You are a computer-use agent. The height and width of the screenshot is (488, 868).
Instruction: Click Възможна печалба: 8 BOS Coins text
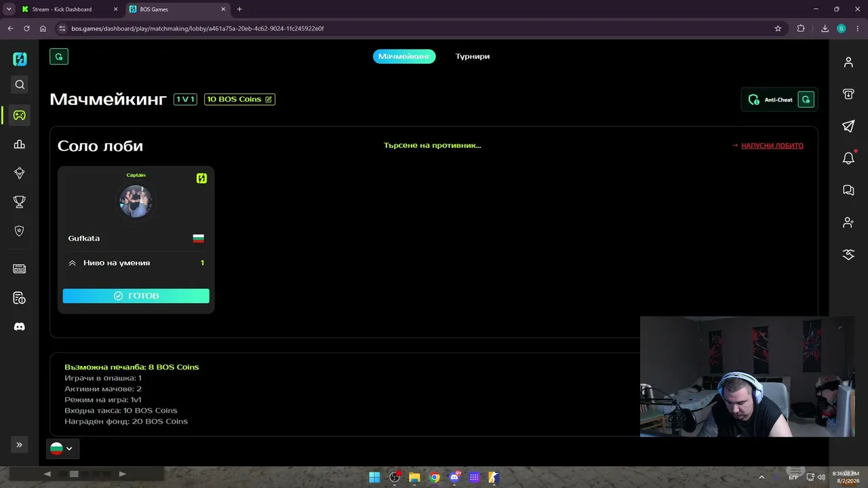pos(132,367)
